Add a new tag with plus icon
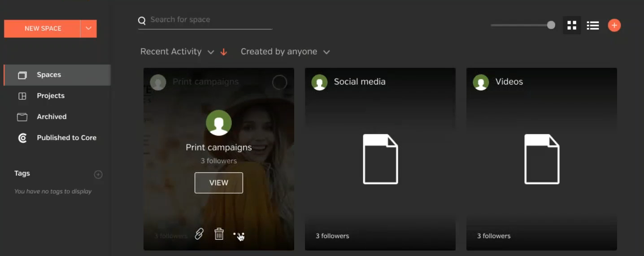Viewport: 644px width, 256px height. coord(98,175)
